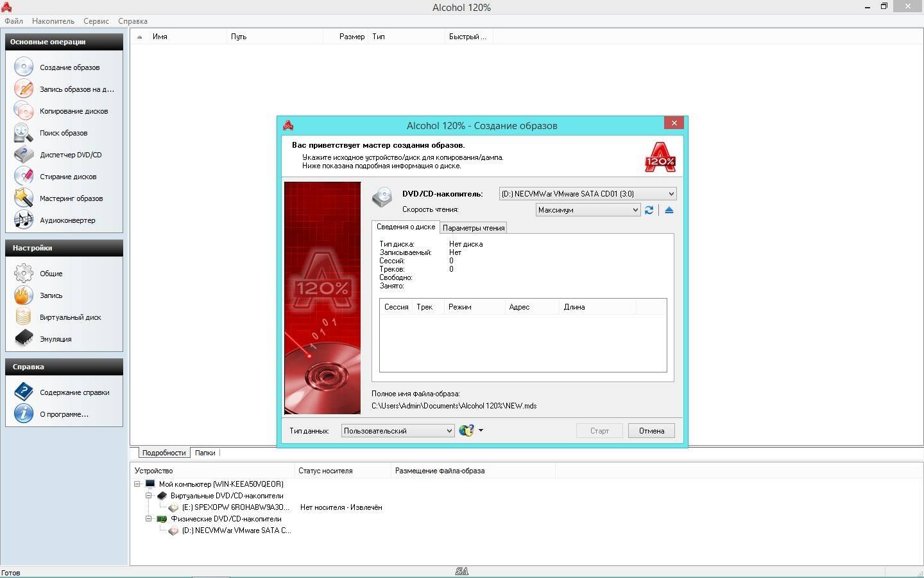Select the E: SPEXOPW virtual drive icon
924x578 pixels.
tap(173, 507)
